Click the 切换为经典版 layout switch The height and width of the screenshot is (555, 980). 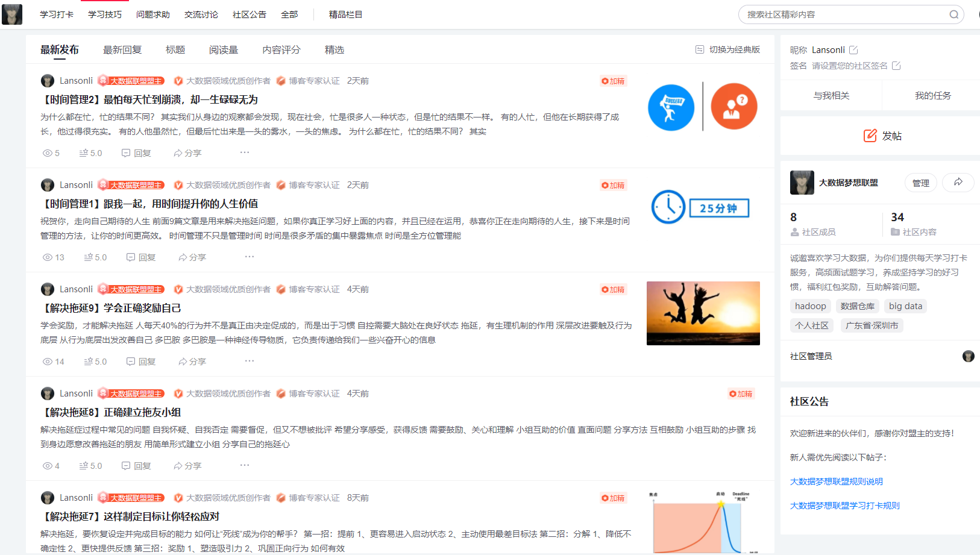tap(728, 49)
